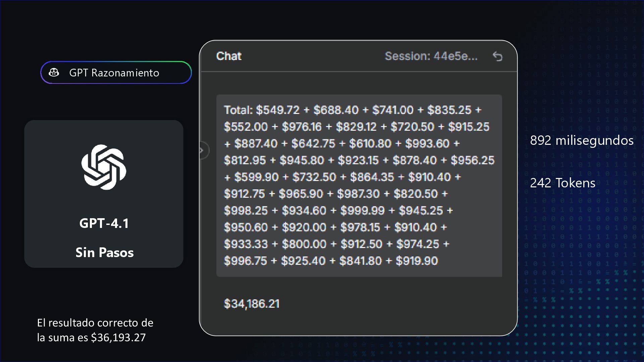Select the GPT-4.1 model name text
The width and height of the screenshot is (644, 362).
104,223
